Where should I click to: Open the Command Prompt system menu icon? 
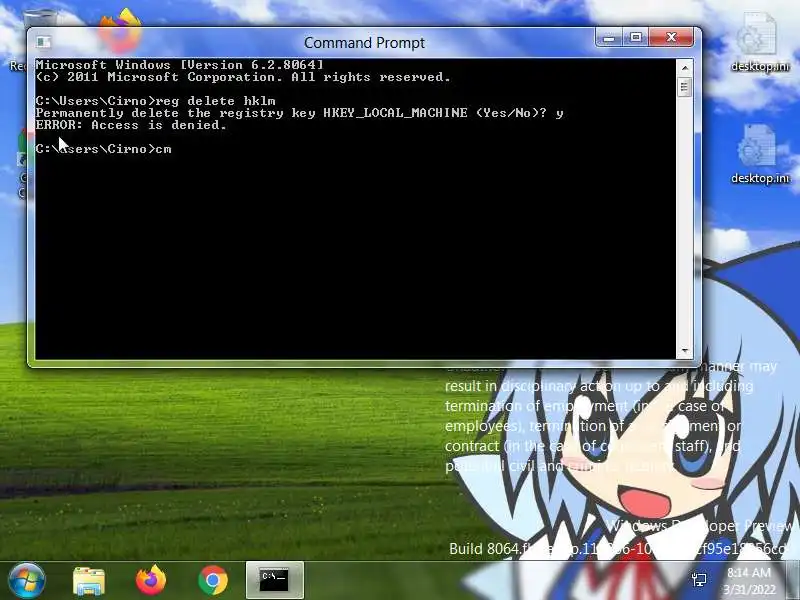[x=43, y=42]
